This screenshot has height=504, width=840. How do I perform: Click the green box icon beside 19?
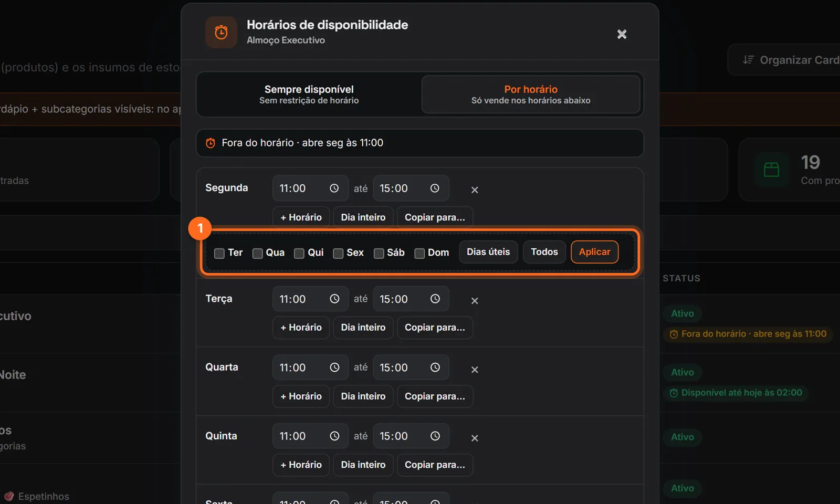click(x=771, y=170)
